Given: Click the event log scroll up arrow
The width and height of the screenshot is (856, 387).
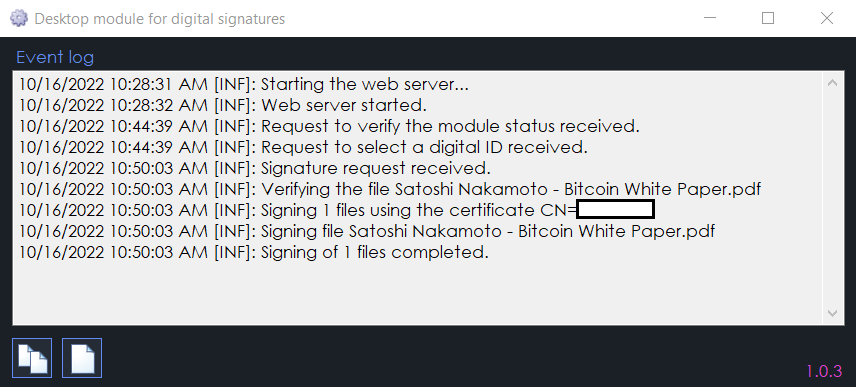Looking at the screenshot, I should pyautogui.click(x=833, y=83).
